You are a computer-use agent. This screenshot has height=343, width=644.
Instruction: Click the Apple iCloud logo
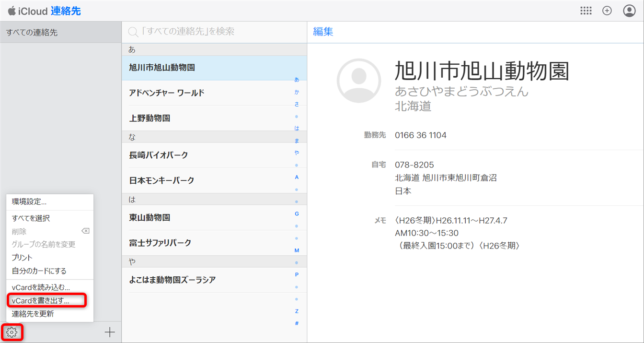point(12,11)
